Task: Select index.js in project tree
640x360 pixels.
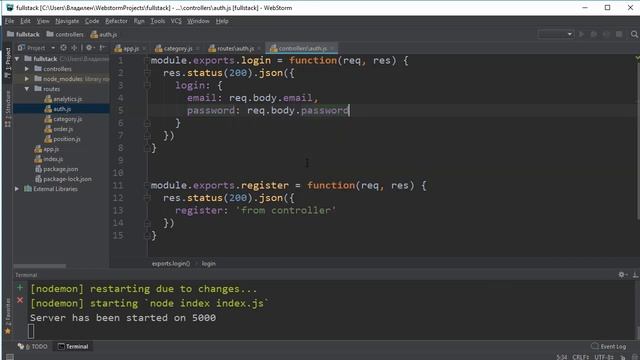Action: pos(49,159)
